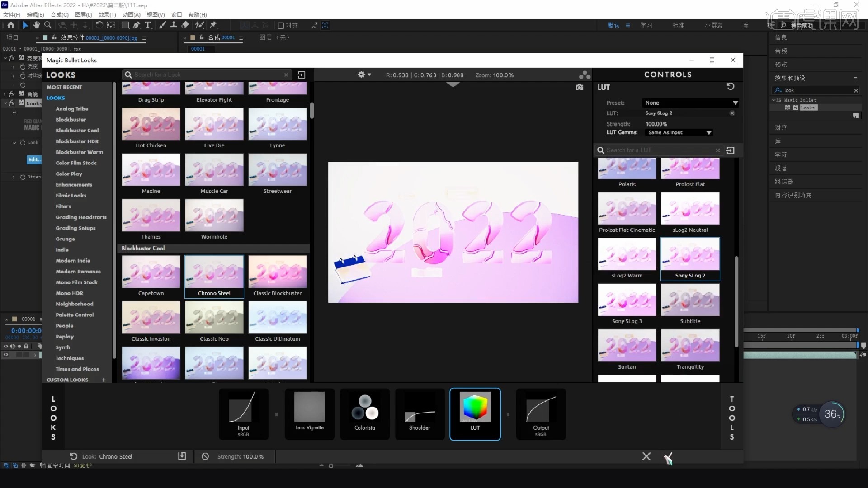The image size is (868, 488).
Task: Select the After Effects Hand tool
Action: point(37,25)
